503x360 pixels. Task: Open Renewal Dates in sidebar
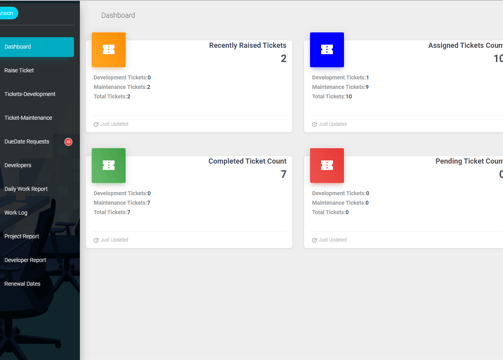[22, 284]
